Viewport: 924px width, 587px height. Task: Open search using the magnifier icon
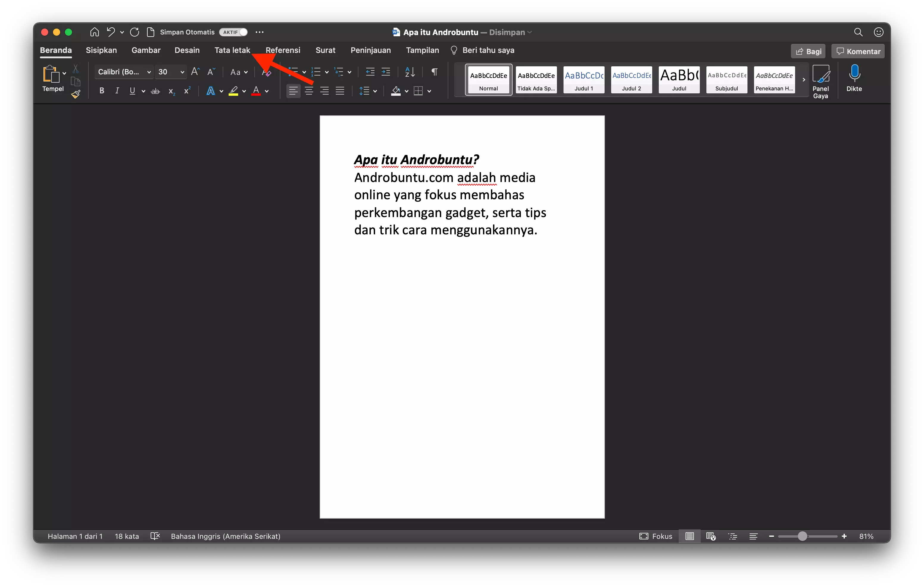point(859,32)
